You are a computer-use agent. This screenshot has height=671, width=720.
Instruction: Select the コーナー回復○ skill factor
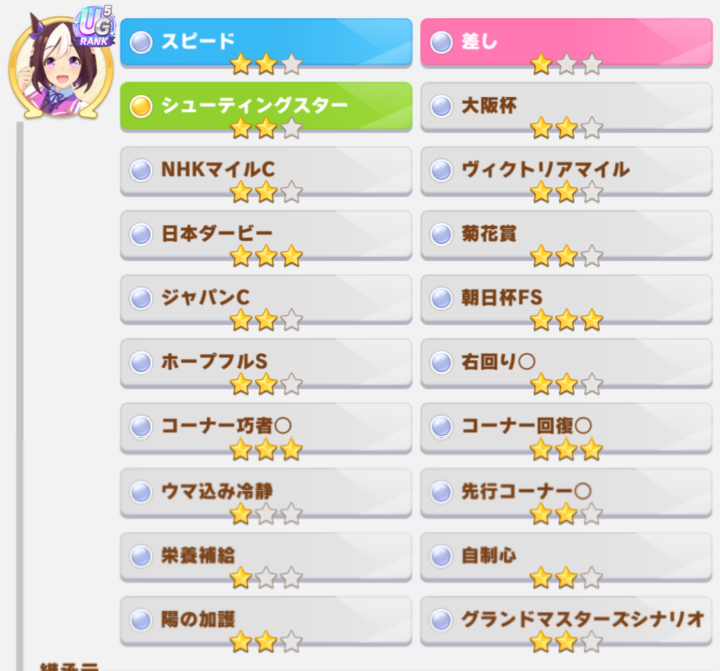tap(566, 428)
